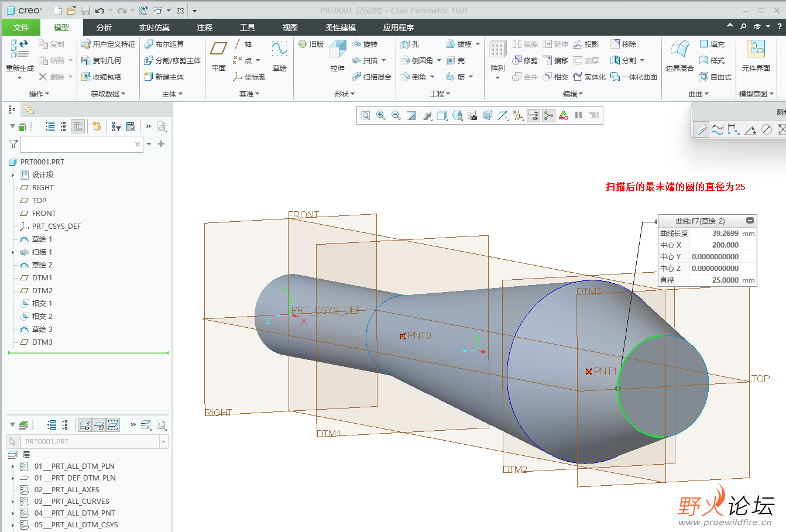The height and width of the screenshot is (532, 786).
Task: Click the 用户定义特征 button
Action: click(108, 44)
